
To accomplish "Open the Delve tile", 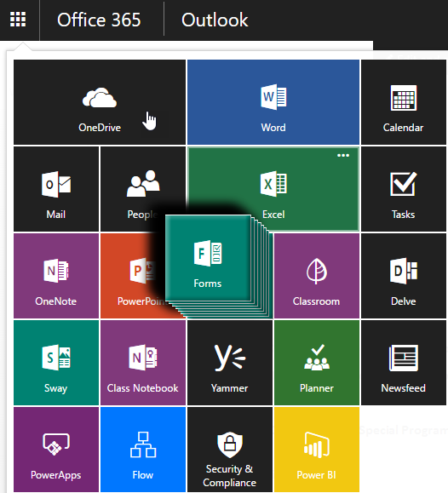I will pos(404,276).
